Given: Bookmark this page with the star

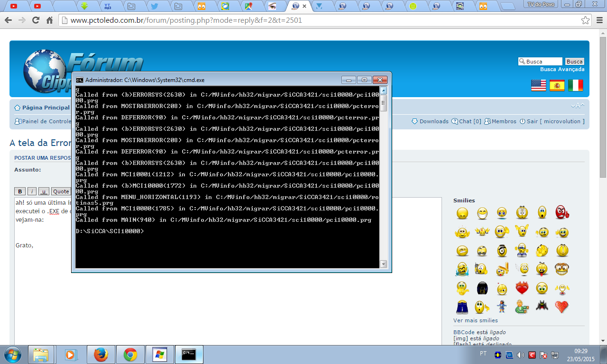Looking at the screenshot, I should (586, 20).
